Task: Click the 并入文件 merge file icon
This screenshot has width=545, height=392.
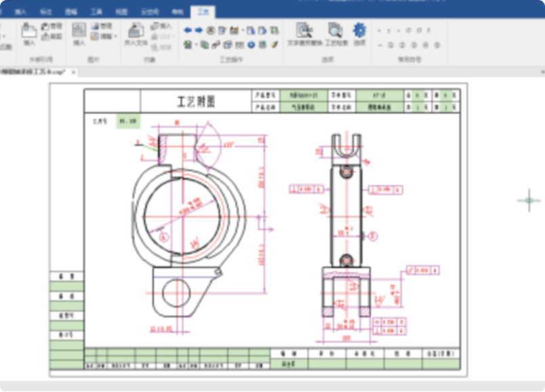Action: point(136,34)
